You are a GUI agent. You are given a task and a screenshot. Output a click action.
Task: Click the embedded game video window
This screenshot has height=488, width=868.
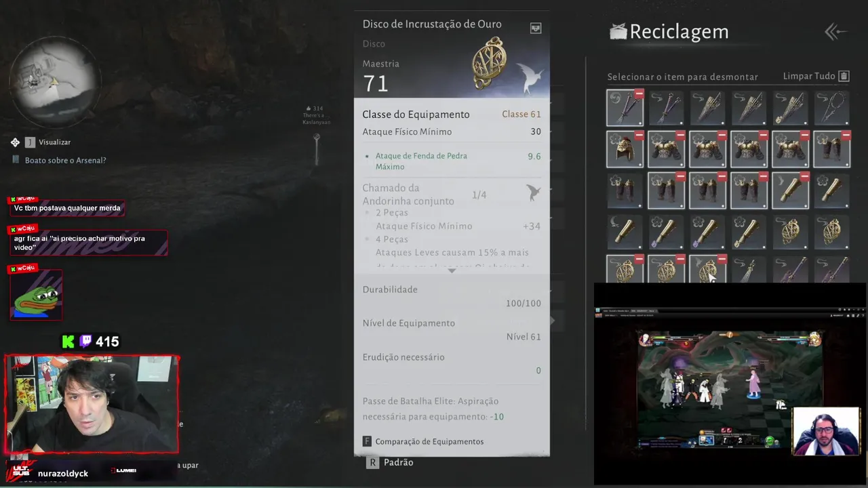tap(730, 384)
